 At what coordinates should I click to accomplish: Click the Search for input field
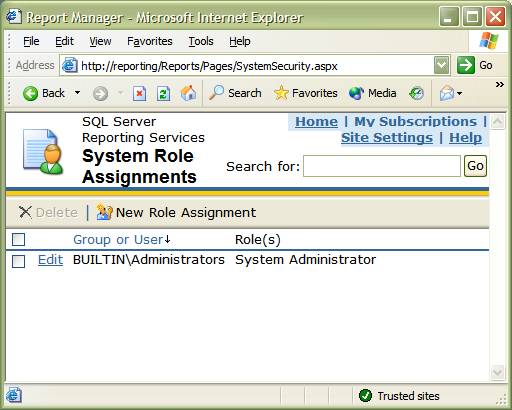pos(382,166)
